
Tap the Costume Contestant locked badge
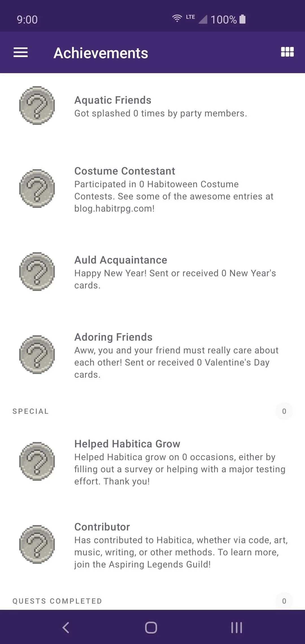click(x=37, y=188)
